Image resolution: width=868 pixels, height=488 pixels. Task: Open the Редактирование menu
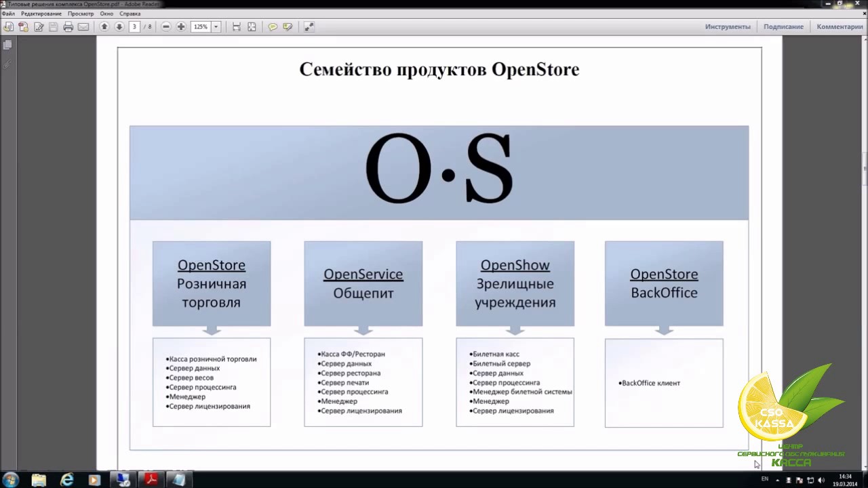(x=41, y=14)
